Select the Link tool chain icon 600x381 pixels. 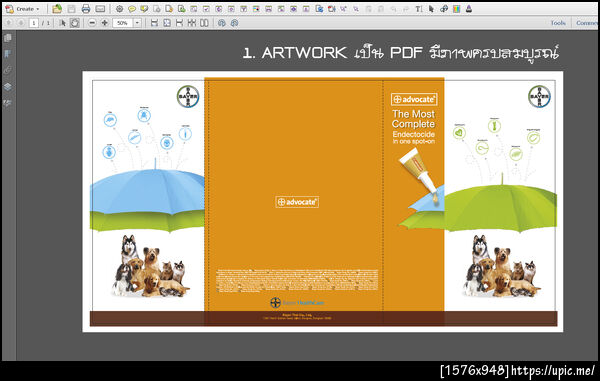(x=444, y=9)
